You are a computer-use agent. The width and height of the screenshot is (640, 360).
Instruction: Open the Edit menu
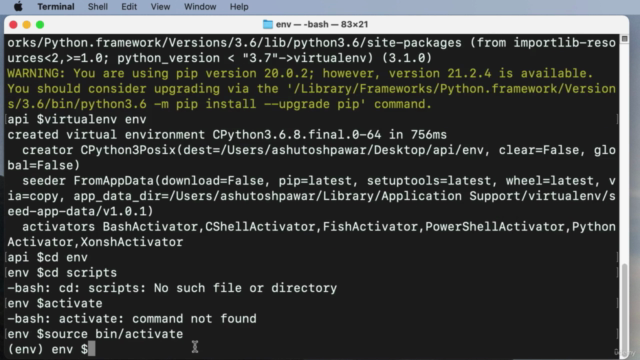click(129, 7)
